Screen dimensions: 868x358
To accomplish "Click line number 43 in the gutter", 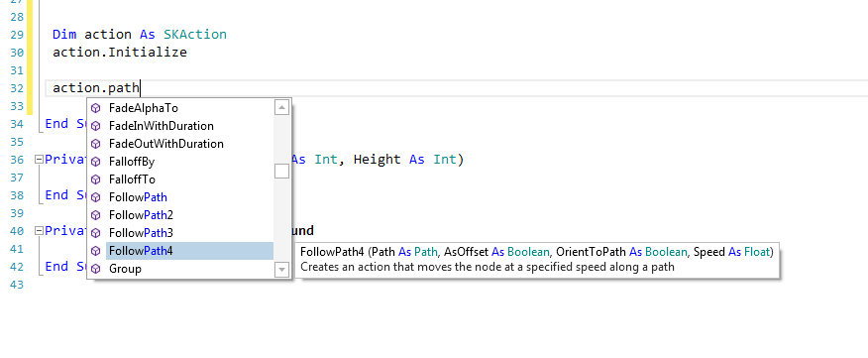I will pos(17,285).
